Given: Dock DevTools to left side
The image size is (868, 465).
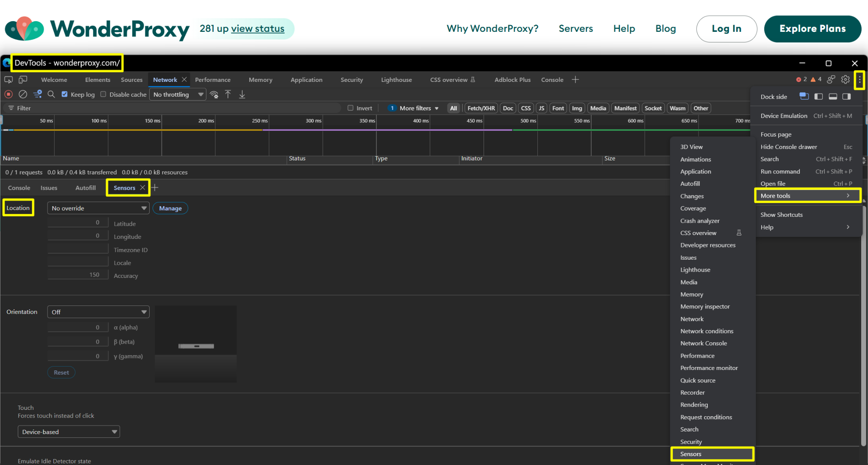Looking at the screenshot, I should (818, 96).
